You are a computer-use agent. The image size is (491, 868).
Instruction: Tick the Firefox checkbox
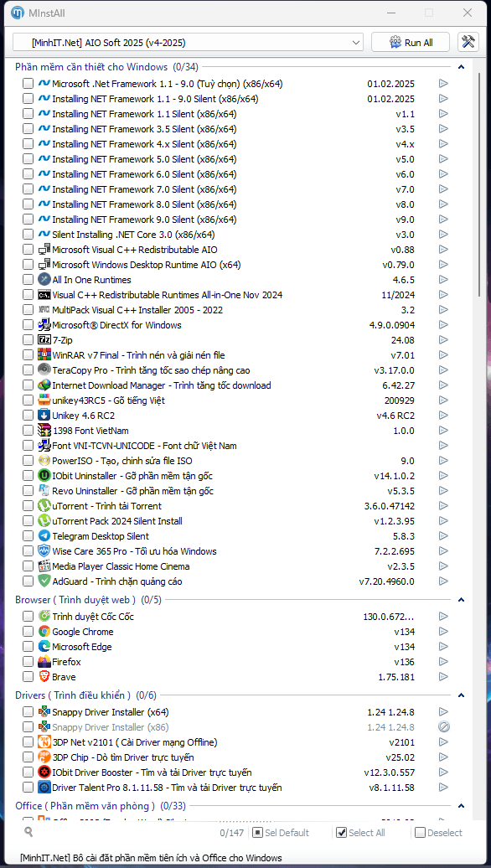[x=28, y=662]
